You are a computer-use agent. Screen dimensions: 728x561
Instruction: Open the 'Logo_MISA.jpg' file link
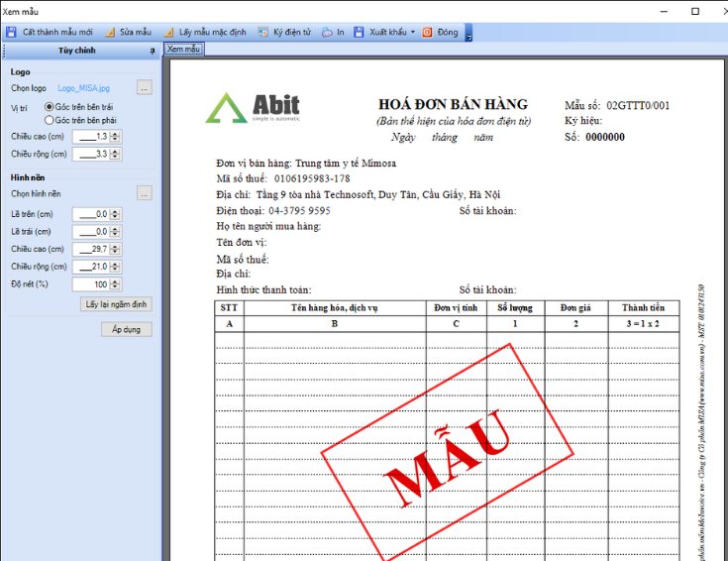click(81, 88)
